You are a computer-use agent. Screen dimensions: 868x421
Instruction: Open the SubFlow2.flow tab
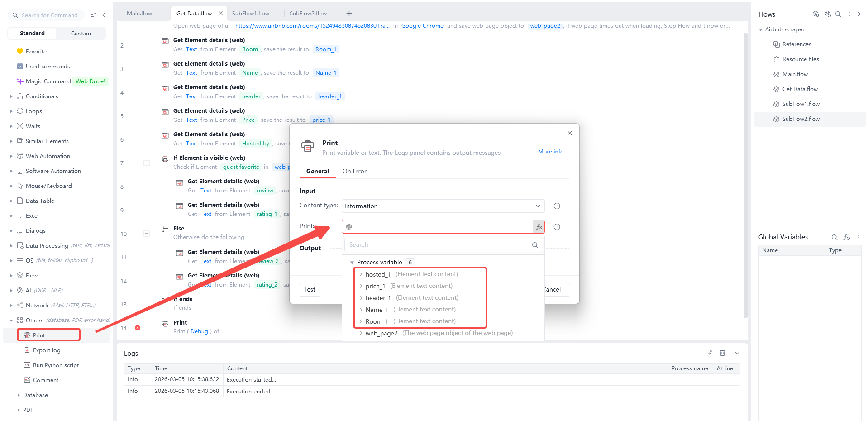pyautogui.click(x=308, y=13)
